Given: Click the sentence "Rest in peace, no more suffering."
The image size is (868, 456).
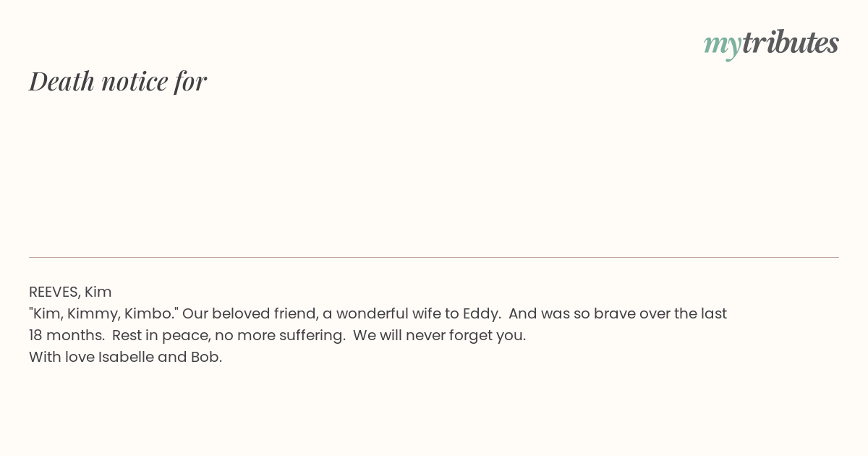Looking at the screenshot, I should (229, 335).
